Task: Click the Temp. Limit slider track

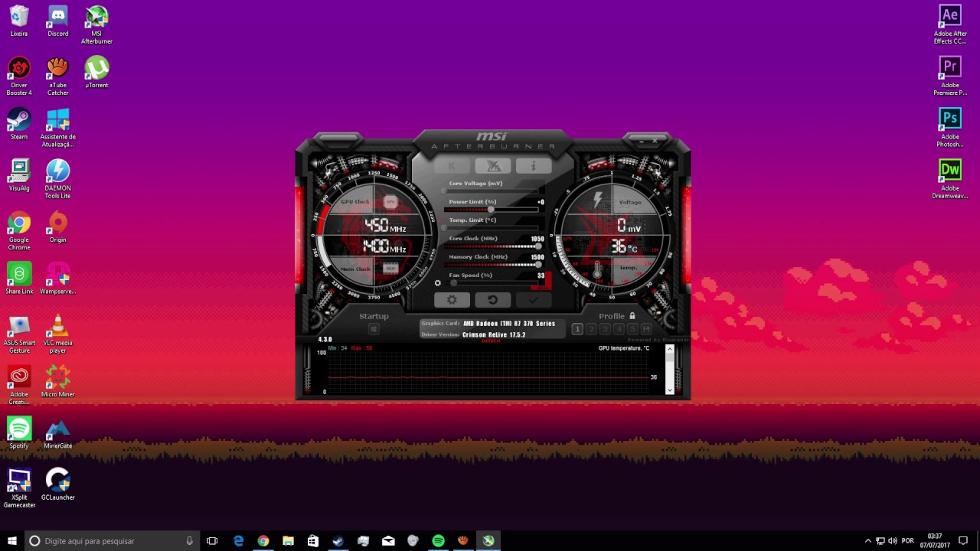Action: [492, 228]
